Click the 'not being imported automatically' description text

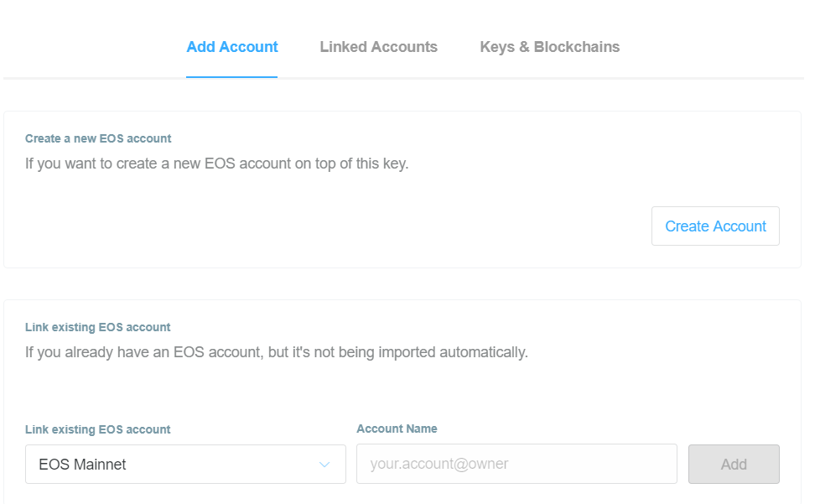point(277,352)
